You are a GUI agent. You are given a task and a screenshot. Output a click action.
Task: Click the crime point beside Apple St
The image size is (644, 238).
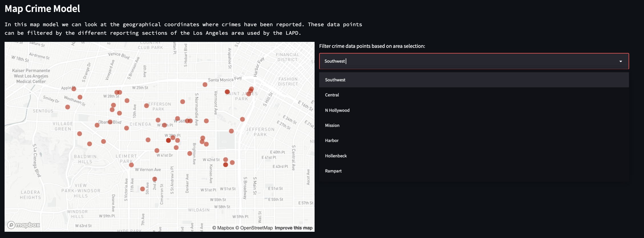[x=74, y=89]
